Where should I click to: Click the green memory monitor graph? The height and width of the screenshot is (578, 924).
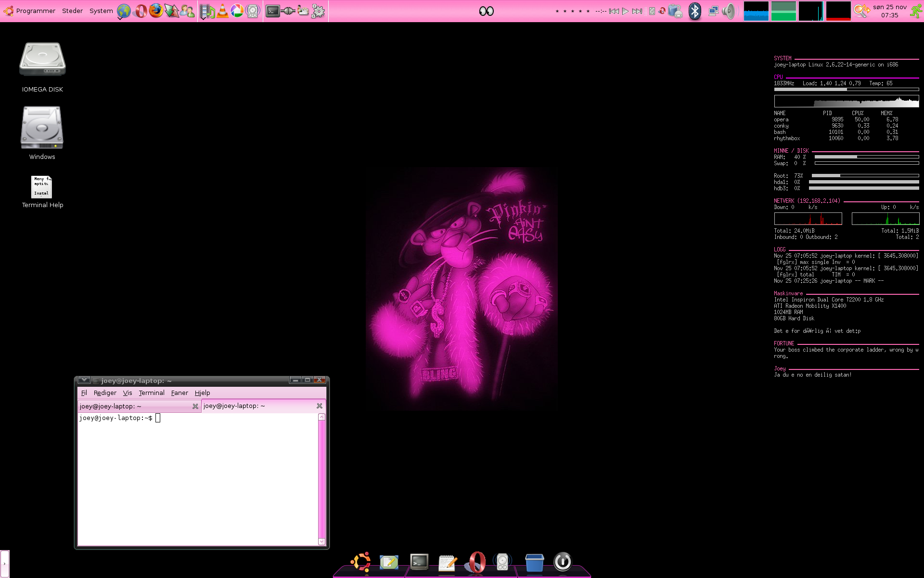point(783,11)
